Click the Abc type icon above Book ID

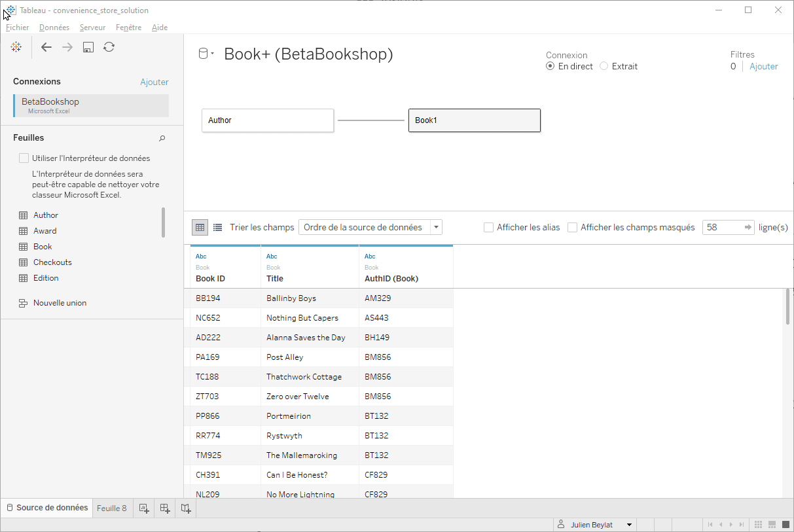pyautogui.click(x=201, y=257)
